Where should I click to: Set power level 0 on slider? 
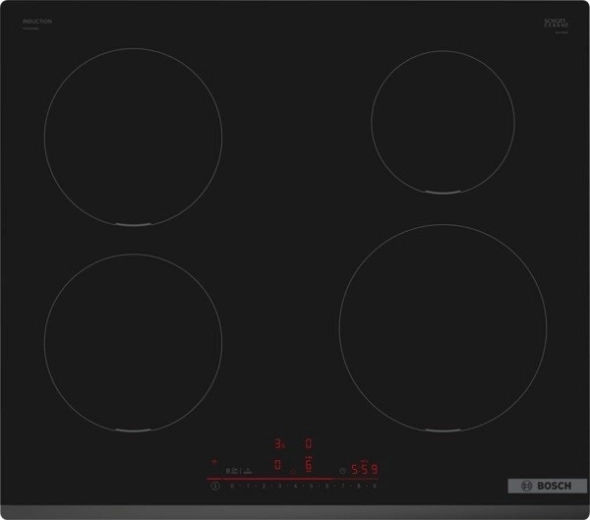(232, 486)
